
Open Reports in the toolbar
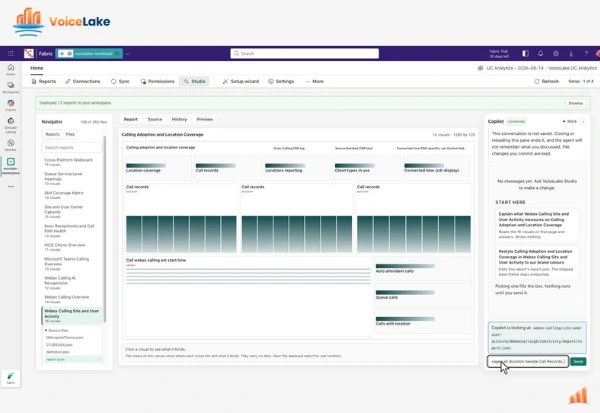(x=44, y=82)
